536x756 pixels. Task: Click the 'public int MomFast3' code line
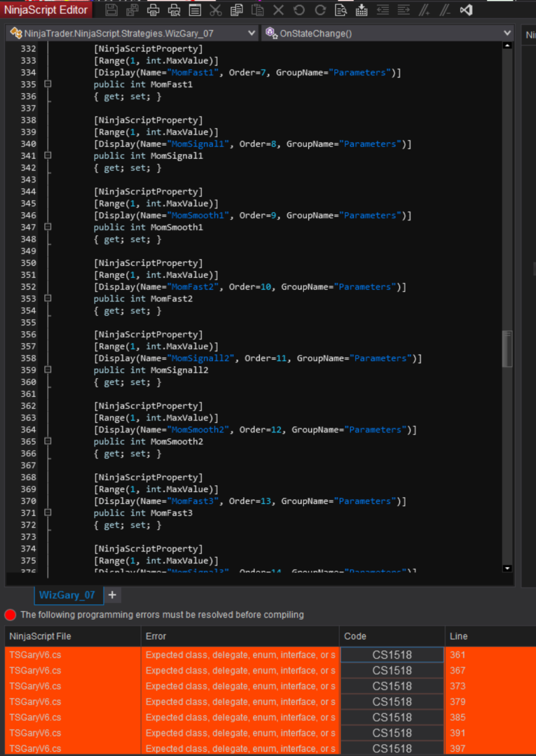tap(143, 513)
